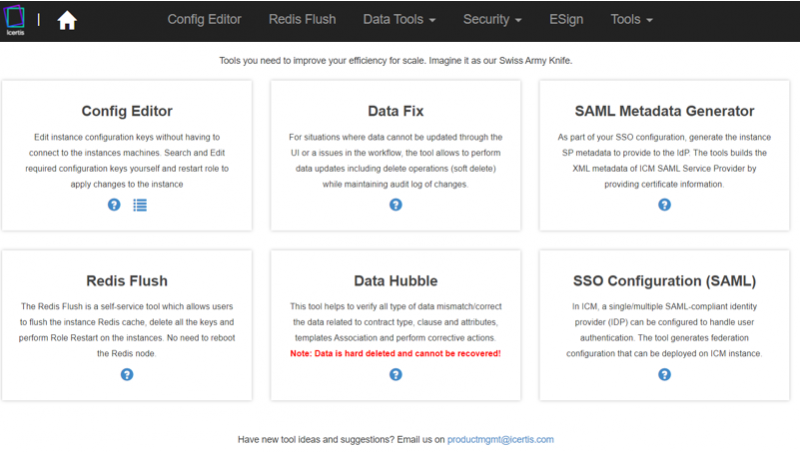Select the Redis Flush card title

(x=127, y=281)
